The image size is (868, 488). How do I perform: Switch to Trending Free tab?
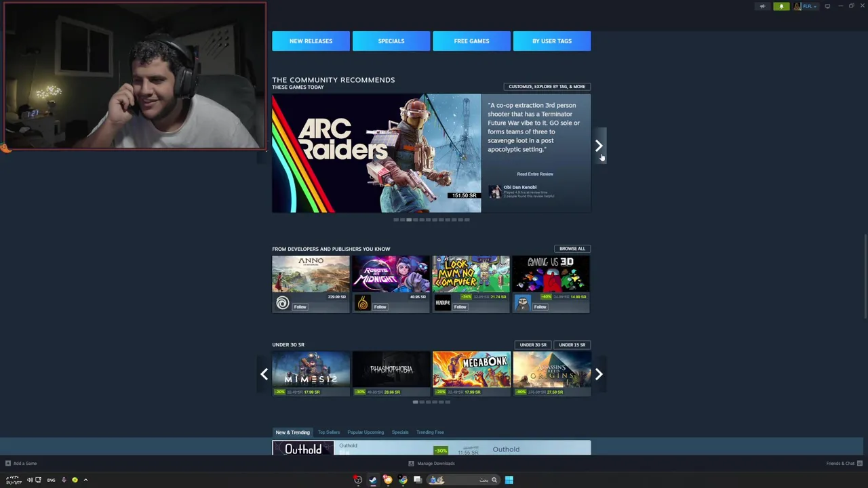(430, 432)
